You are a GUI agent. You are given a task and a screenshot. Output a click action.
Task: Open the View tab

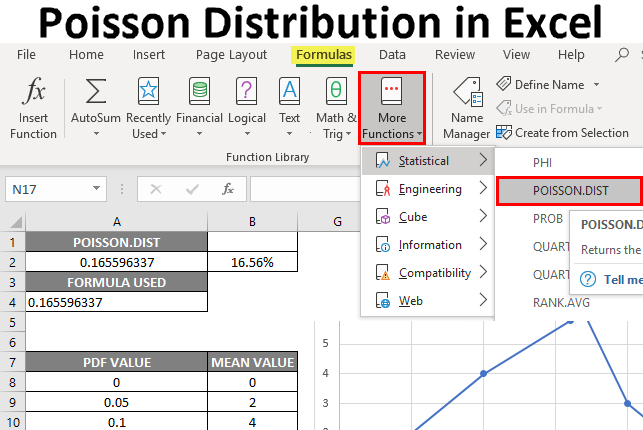516,55
